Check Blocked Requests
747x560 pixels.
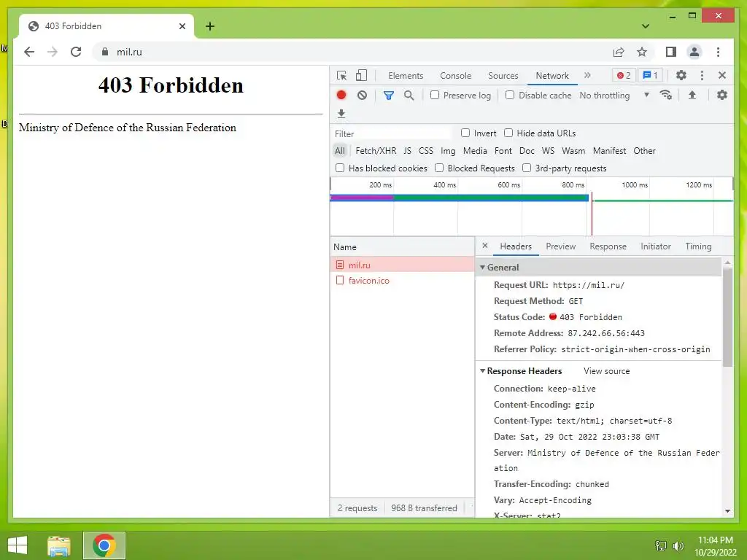(x=438, y=168)
